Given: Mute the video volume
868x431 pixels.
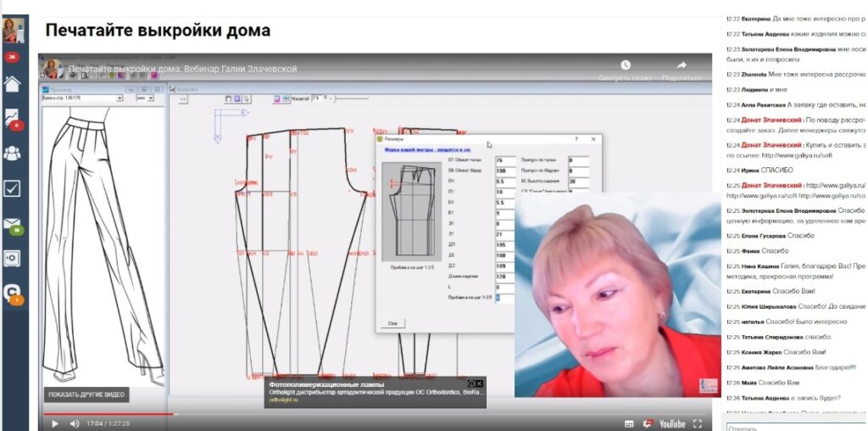Looking at the screenshot, I should (x=75, y=424).
